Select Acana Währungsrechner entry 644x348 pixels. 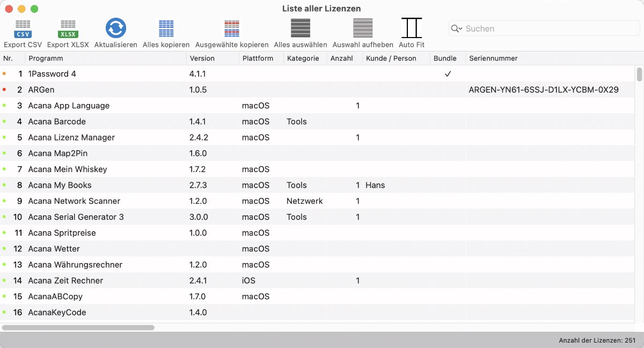coord(318,265)
